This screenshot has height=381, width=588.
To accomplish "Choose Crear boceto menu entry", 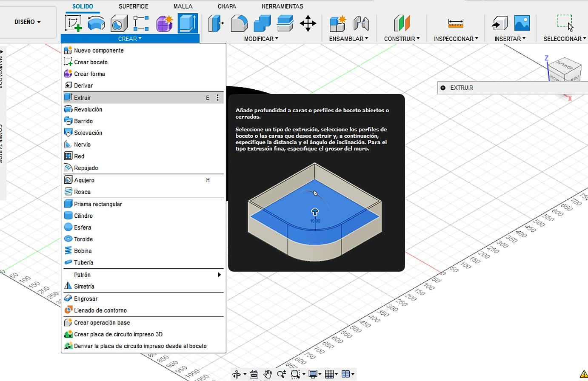I will point(143,62).
